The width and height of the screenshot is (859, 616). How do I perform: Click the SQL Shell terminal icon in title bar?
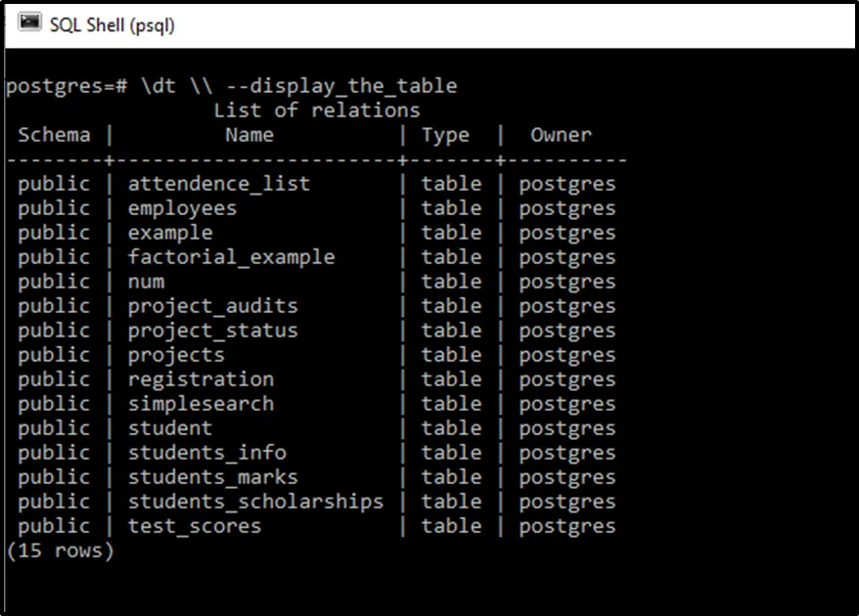pos(30,23)
